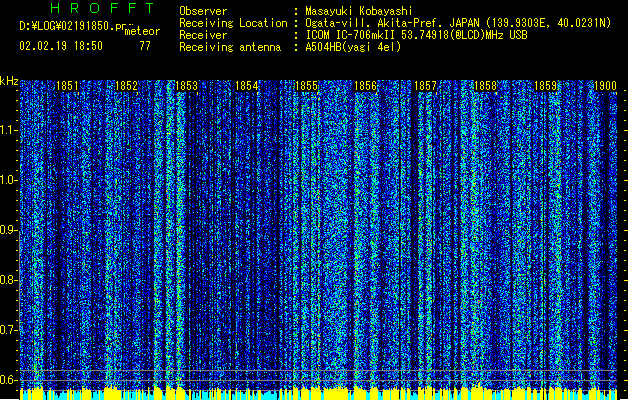Viewport: 629px width, 400px height.
Task: Click the 1.0 kHz axis tick
Action: 8,180
